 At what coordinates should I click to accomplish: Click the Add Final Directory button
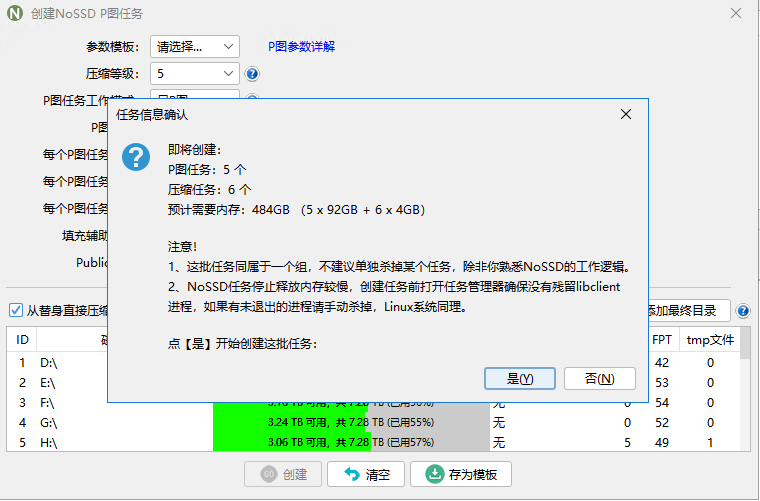[689, 310]
